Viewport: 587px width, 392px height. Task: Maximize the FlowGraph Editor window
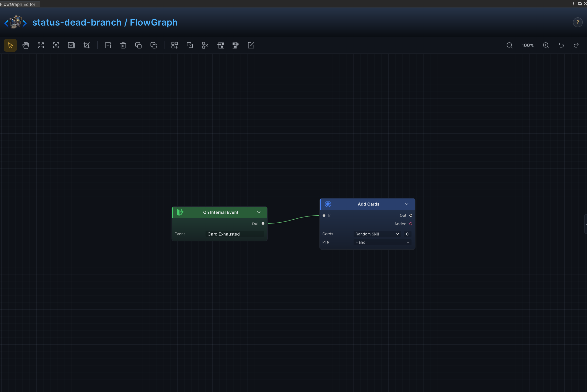(x=579, y=4)
